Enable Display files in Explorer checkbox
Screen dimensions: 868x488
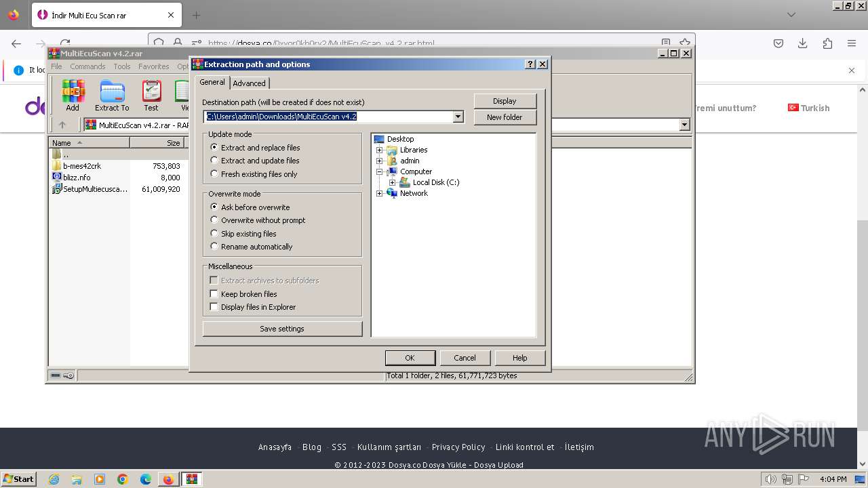(x=253, y=307)
